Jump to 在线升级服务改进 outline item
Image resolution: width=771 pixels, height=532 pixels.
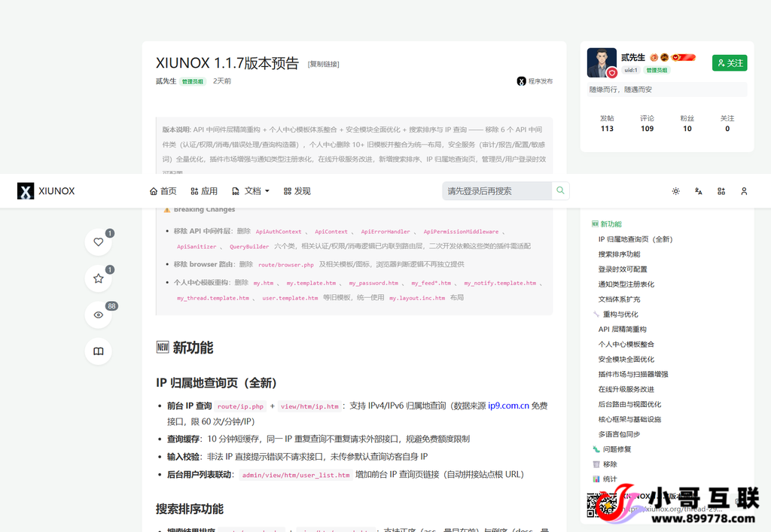626,389
